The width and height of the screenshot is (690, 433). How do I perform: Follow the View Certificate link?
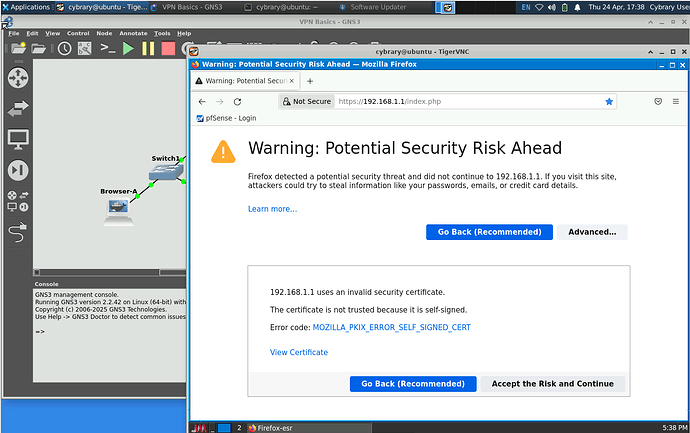click(299, 352)
